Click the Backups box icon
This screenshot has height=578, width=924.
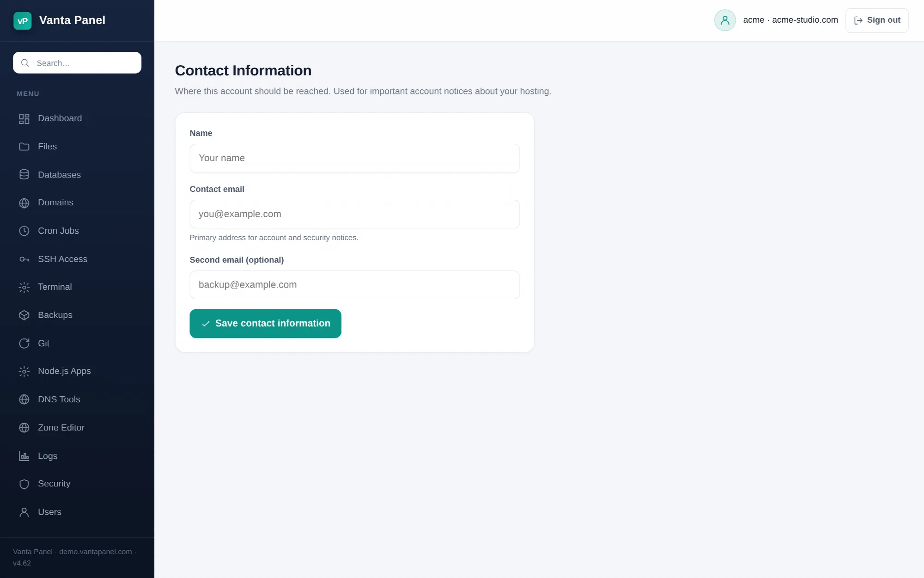24,315
